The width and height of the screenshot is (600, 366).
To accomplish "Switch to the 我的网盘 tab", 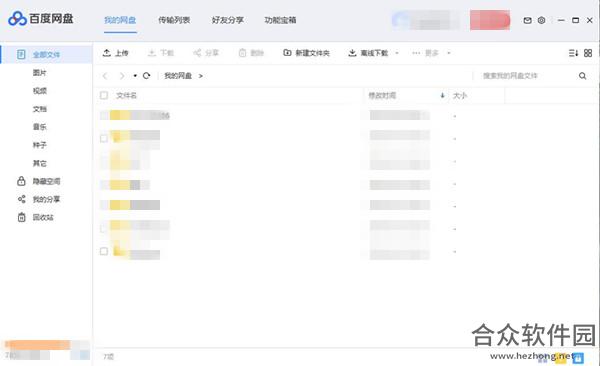I will pyautogui.click(x=120, y=20).
